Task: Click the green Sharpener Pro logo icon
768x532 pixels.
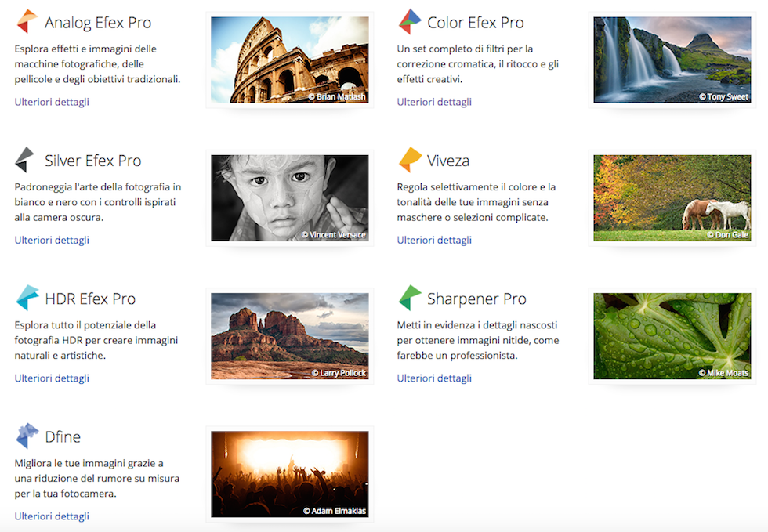Action: (x=410, y=298)
